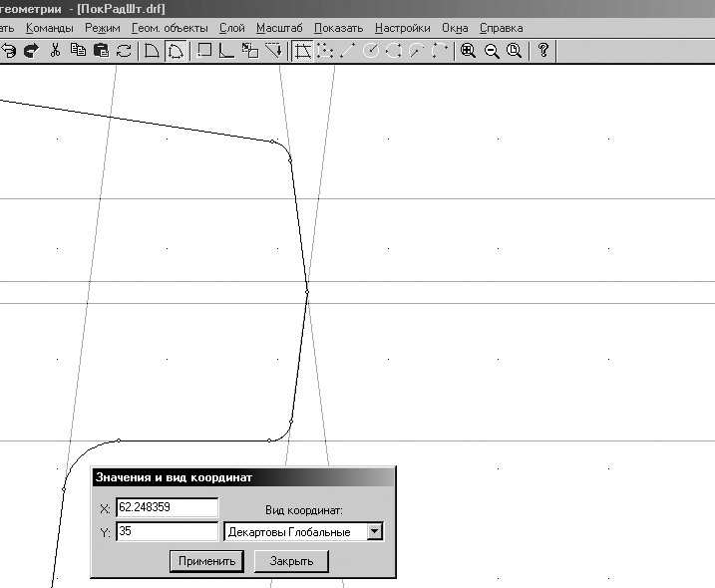
Task: Click the square with corner point icon
Action: click(203, 51)
